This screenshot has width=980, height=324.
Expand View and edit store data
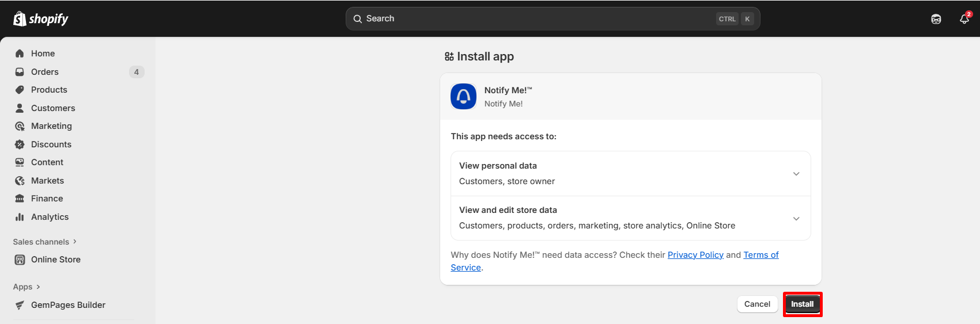[x=796, y=219]
